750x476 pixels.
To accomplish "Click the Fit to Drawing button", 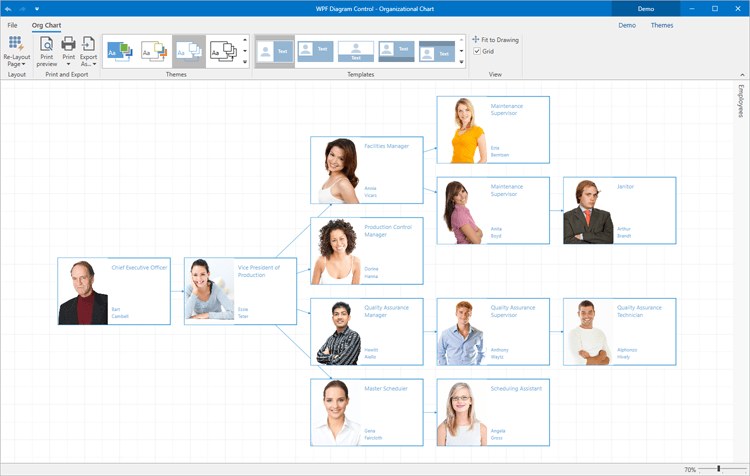I will coord(495,40).
